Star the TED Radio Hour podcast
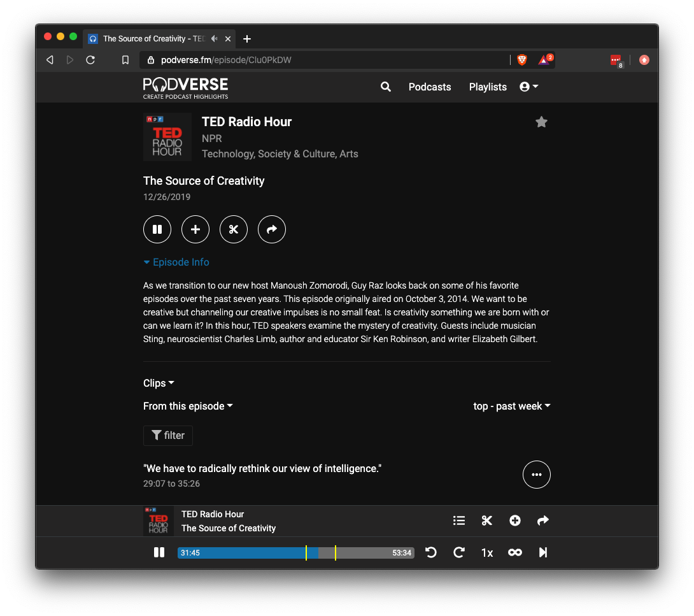The image size is (694, 616). tap(541, 122)
